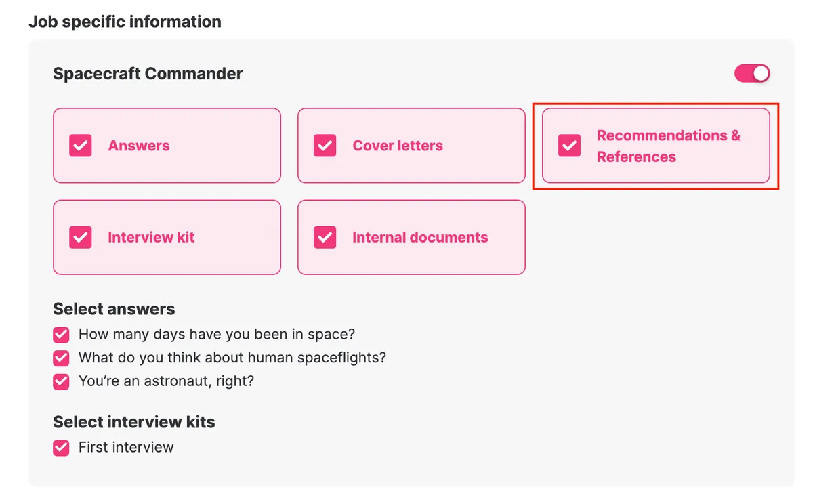813x504 pixels.
Task: Click the First interview label text
Action: coord(126,447)
